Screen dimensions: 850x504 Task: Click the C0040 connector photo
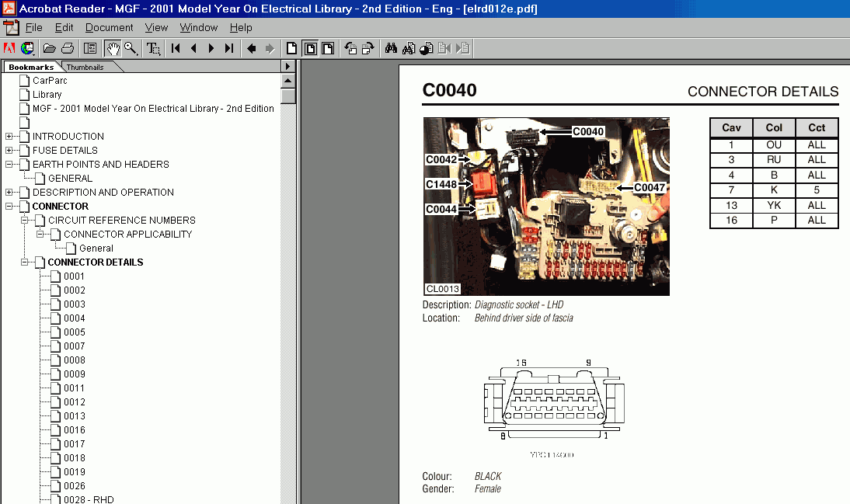546,207
